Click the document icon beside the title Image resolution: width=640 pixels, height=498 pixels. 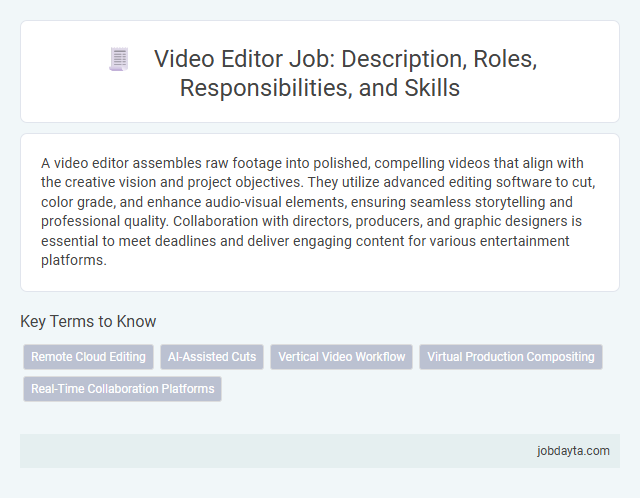click(119, 59)
